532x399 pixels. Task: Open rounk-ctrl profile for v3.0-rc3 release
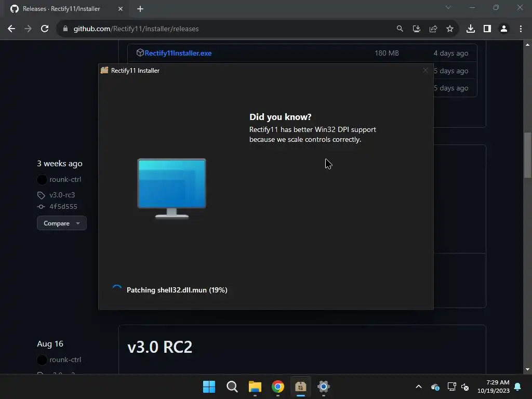65,179
